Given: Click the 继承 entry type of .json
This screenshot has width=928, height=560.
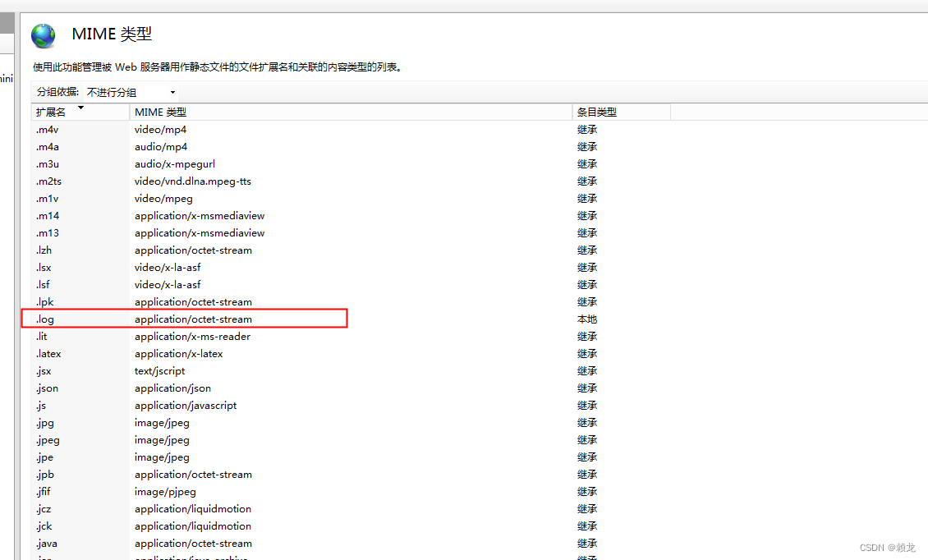Looking at the screenshot, I should pyautogui.click(x=587, y=388).
